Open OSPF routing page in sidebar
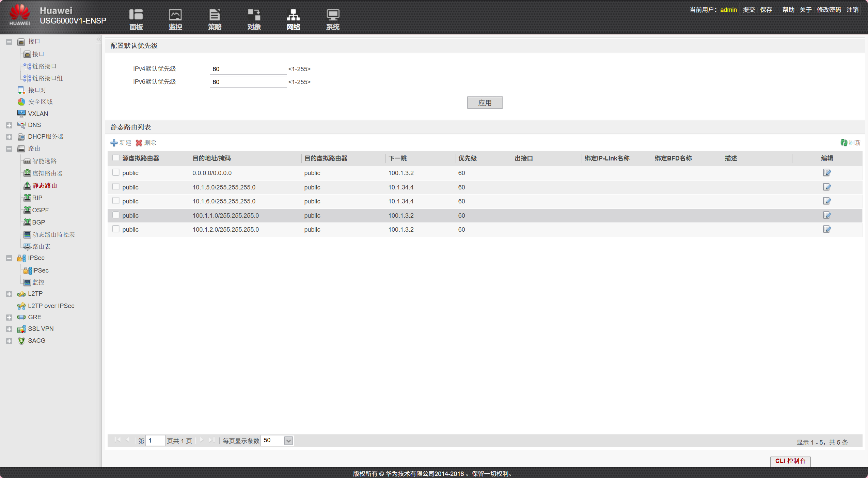 click(40, 210)
